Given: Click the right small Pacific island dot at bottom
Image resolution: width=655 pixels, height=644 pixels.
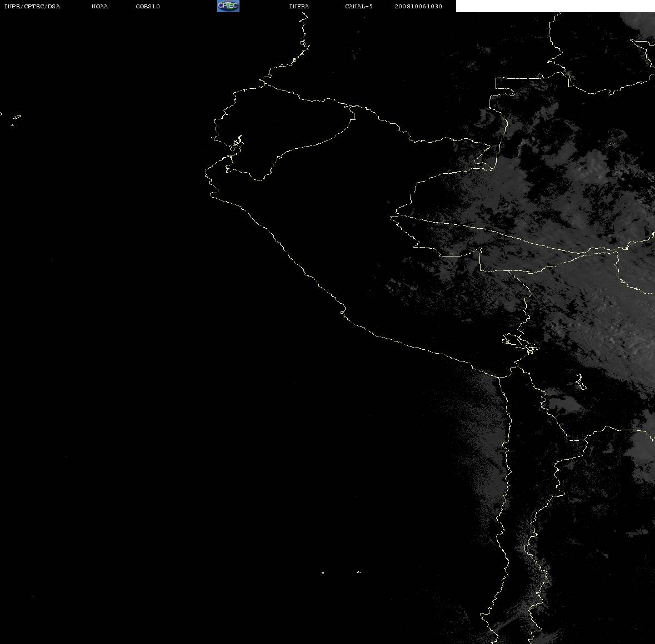Looking at the screenshot, I should 359,572.
